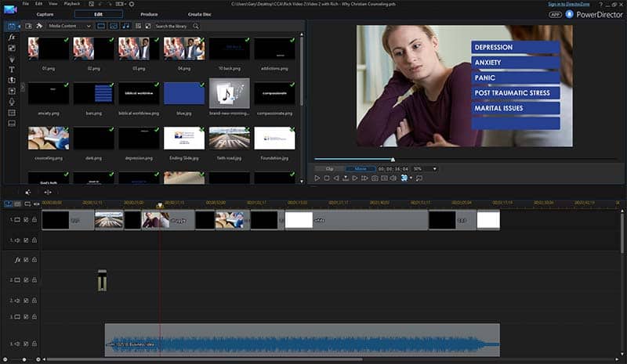The height and width of the screenshot is (364, 627).
Task: Switch to the Produce tab
Action: (x=149, y=14)
